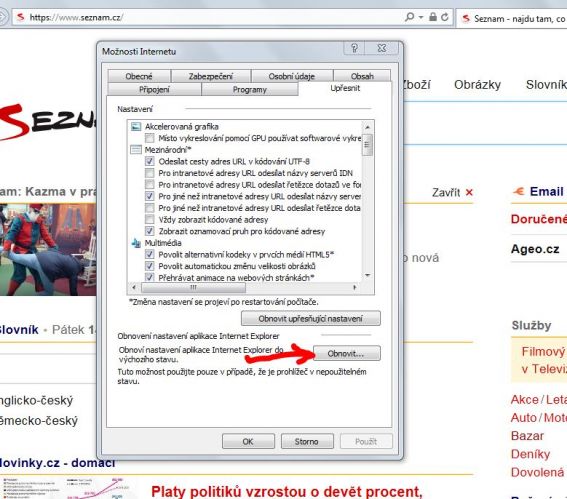The image size is (567, 499).
Task: Switch to the Zabezpečení tab
Action: (211, 76)
